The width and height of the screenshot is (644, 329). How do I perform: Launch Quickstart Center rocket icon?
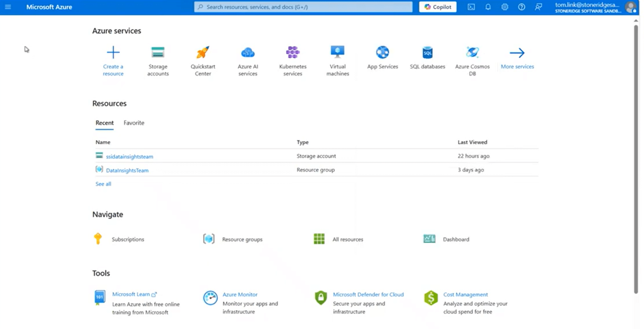(203, 52)
